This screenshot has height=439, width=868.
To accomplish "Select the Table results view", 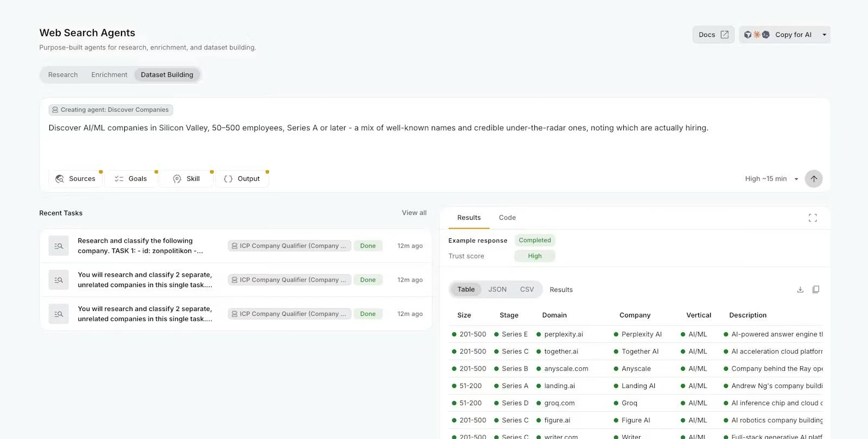I will [x=466, y=289].
